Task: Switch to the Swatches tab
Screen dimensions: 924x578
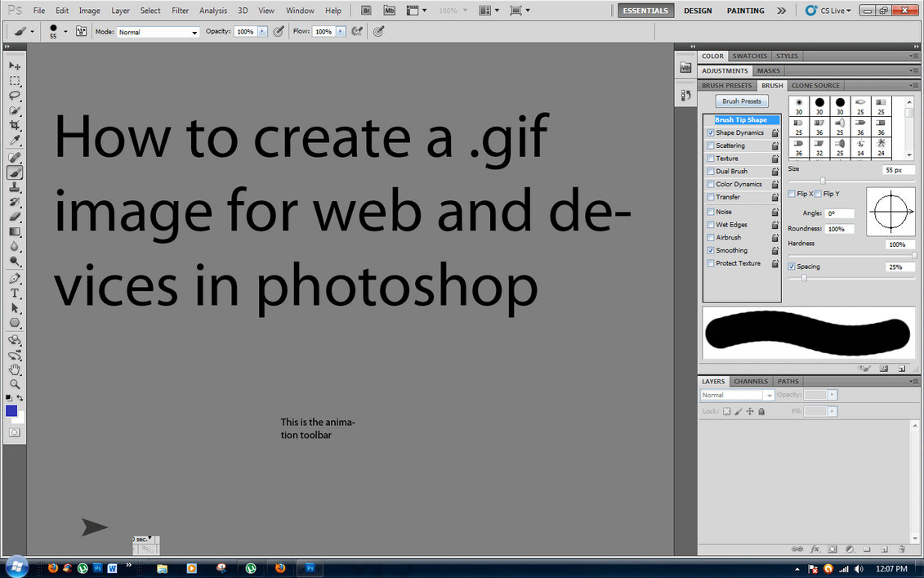Action: point(749,56)
